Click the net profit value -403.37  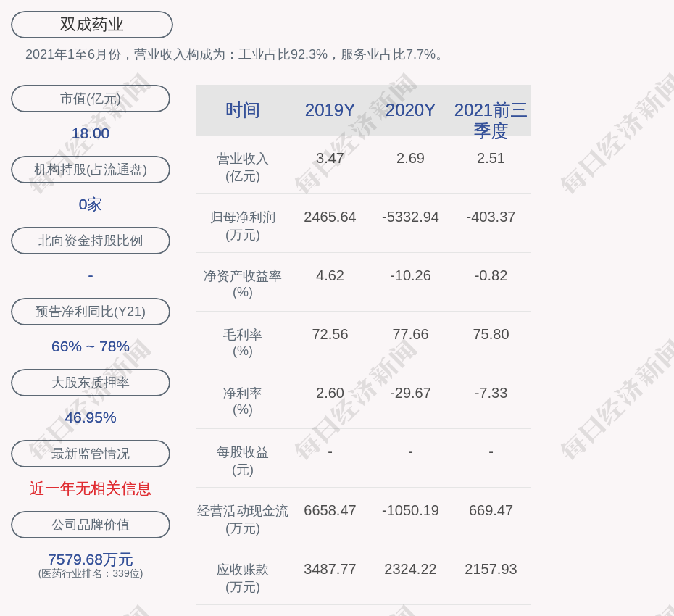491,217
